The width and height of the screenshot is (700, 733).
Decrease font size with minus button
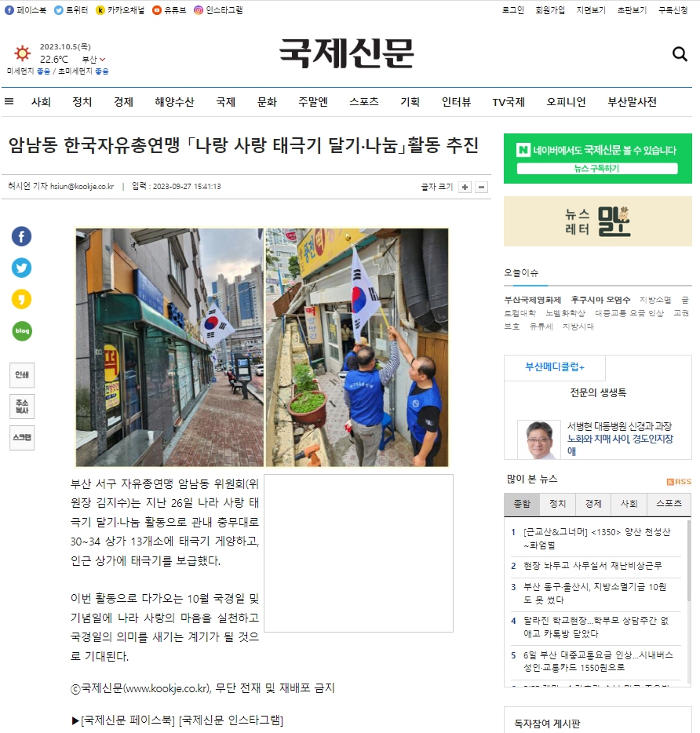coord(482,187)
